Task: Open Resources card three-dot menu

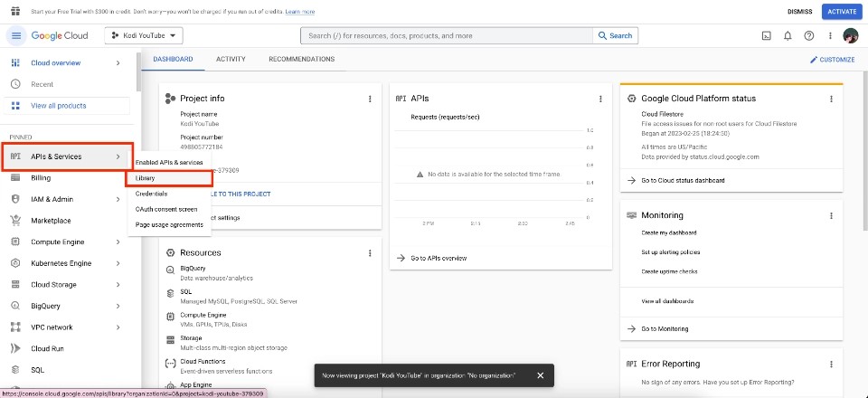Action: (x=370, y=253)
